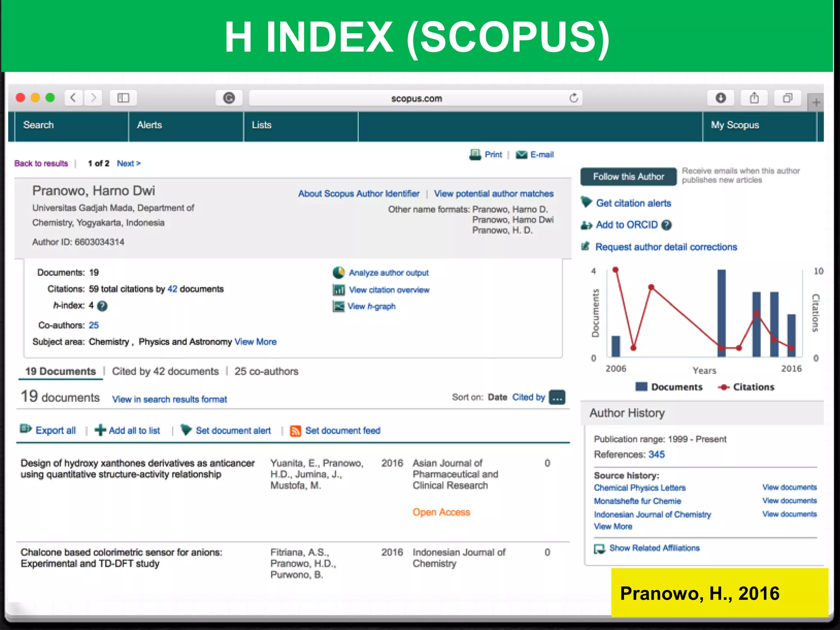This screenshot has width=840, height=630.
Task: Click View in search results format
Action: click(x=169, y=399)
